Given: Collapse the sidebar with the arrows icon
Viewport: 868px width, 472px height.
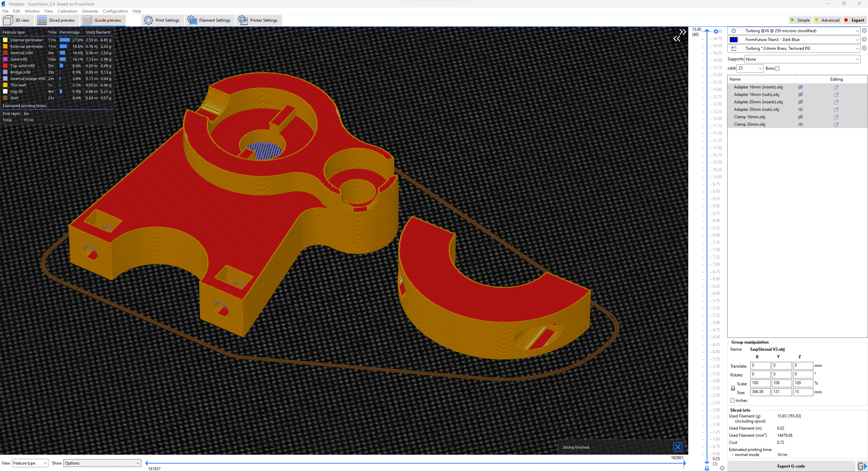Looking at the screenshot, I should point(679,35).
